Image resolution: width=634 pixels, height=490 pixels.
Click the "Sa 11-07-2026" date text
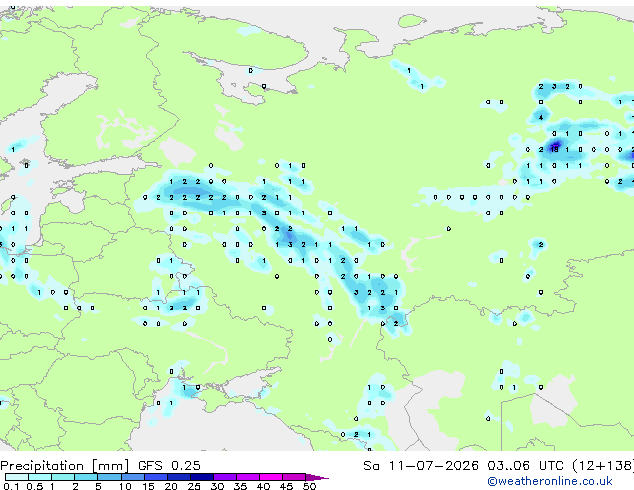pyautogui.click(x=421, y=466)
